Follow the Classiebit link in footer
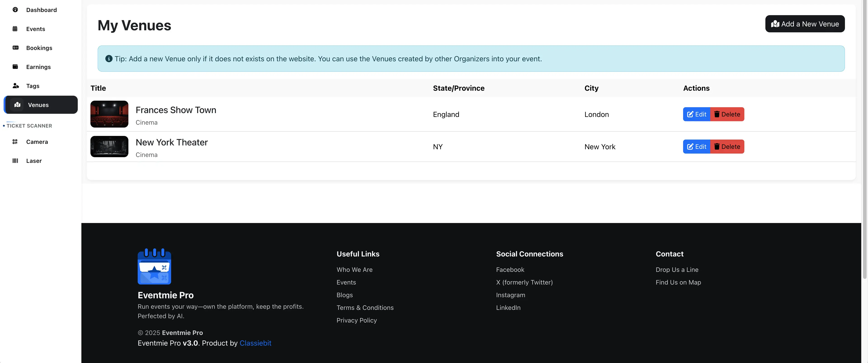This screenshot has height=363, width=868. (255, 343)
